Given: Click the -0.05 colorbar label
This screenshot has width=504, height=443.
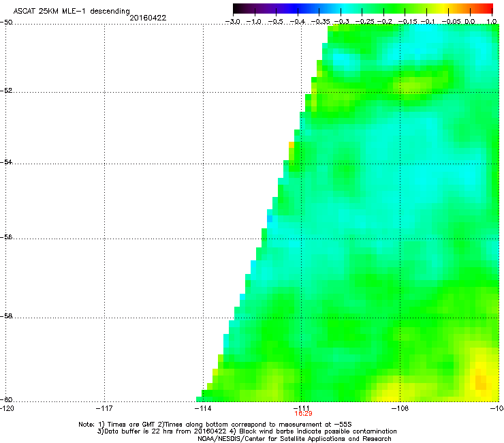Looking at the screenshot, I should pos(452,22).
